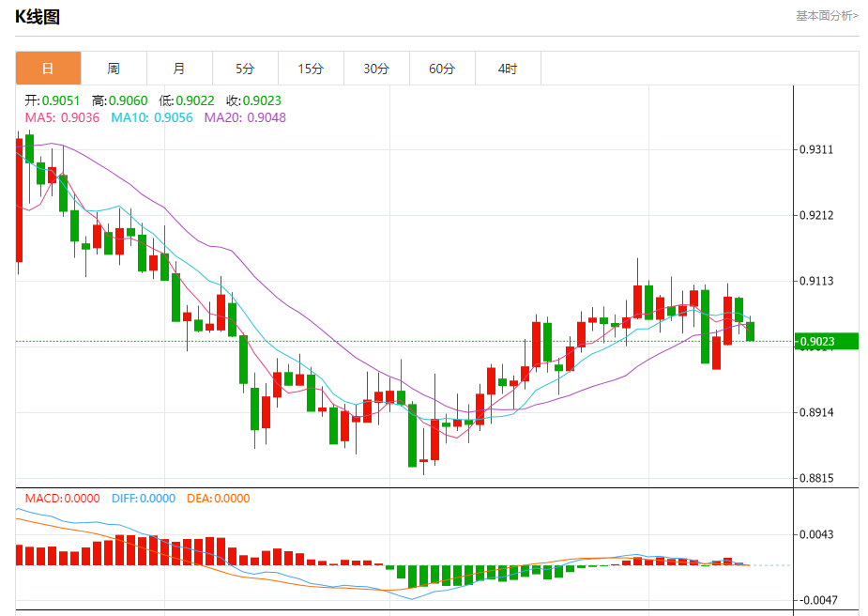Click the 0.8914 price axis label
This screenshot has width=868, height=616.
[x=816, y=412]
